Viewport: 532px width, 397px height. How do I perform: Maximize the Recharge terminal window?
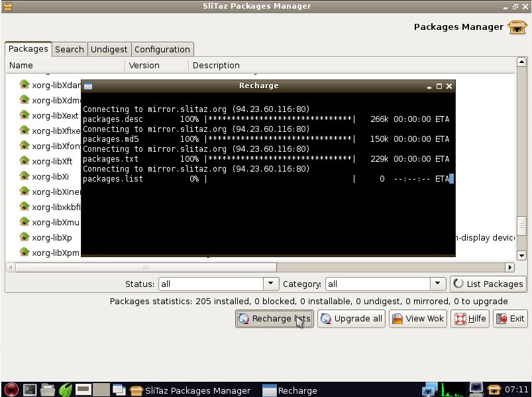pos(439,86)
